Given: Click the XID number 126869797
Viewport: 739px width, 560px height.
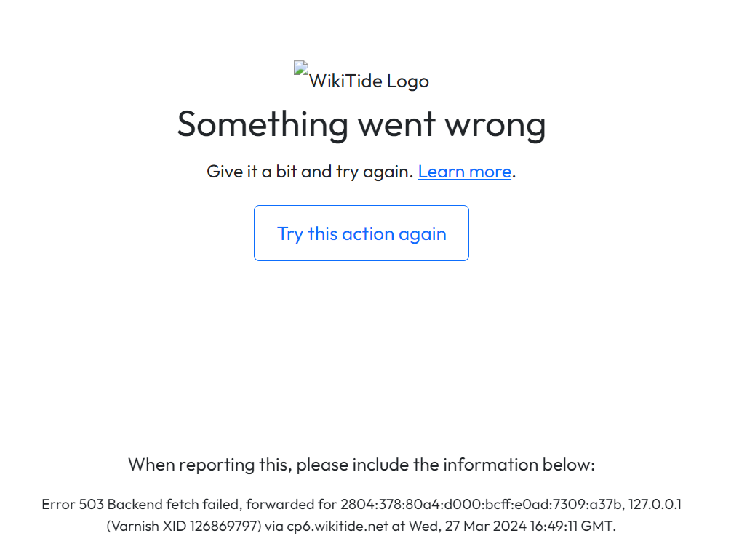Looking at the screenshot, I should point(225,527).
